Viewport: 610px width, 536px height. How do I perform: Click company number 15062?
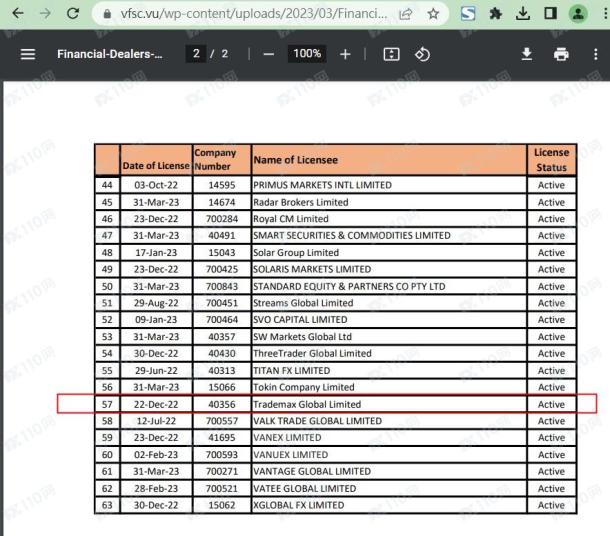(x=222, y=505)
